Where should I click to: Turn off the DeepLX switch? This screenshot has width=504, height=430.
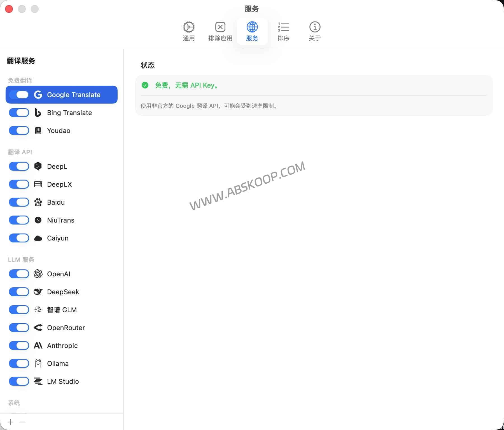19,184
